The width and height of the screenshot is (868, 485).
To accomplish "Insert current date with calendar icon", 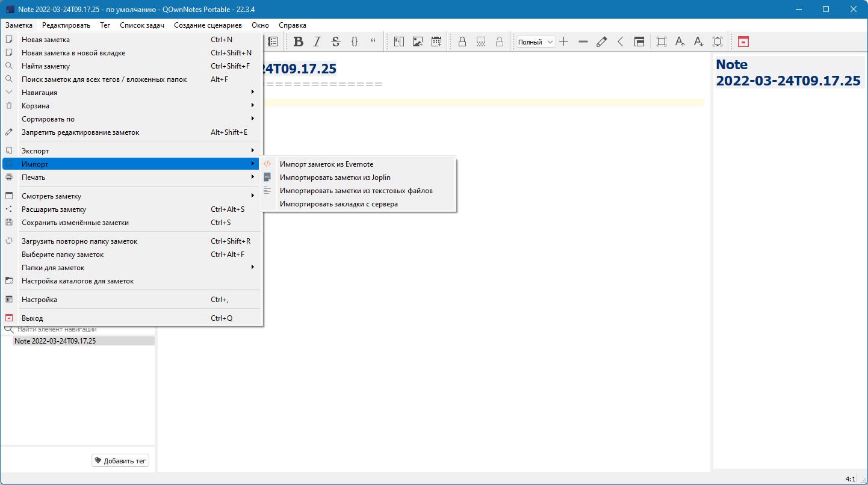I will point(436,42).
